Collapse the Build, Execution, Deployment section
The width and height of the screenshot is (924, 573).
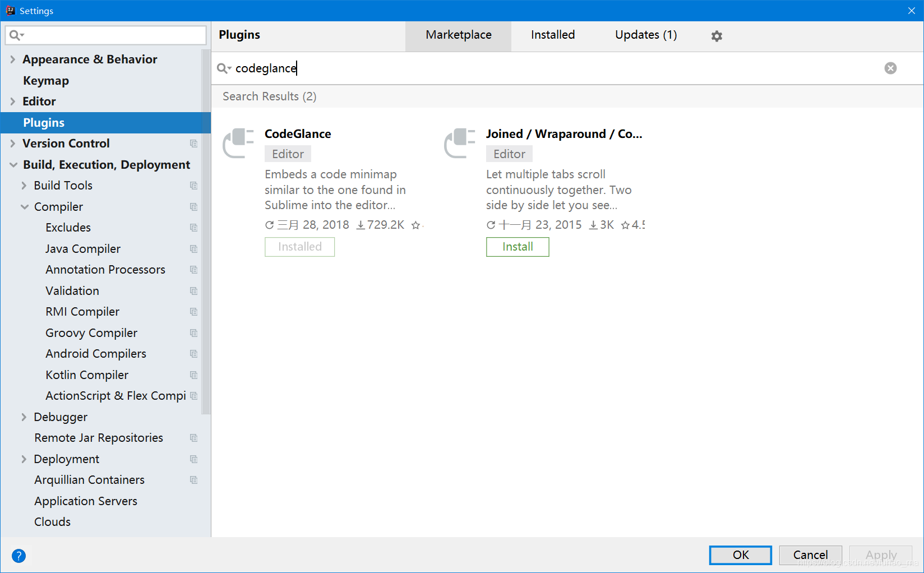pos(13,165)
